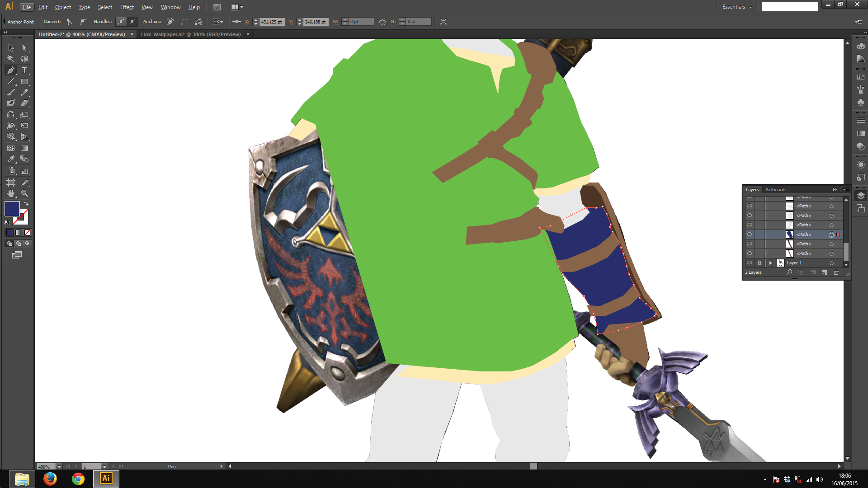Set paint to None button

[27, 233]
